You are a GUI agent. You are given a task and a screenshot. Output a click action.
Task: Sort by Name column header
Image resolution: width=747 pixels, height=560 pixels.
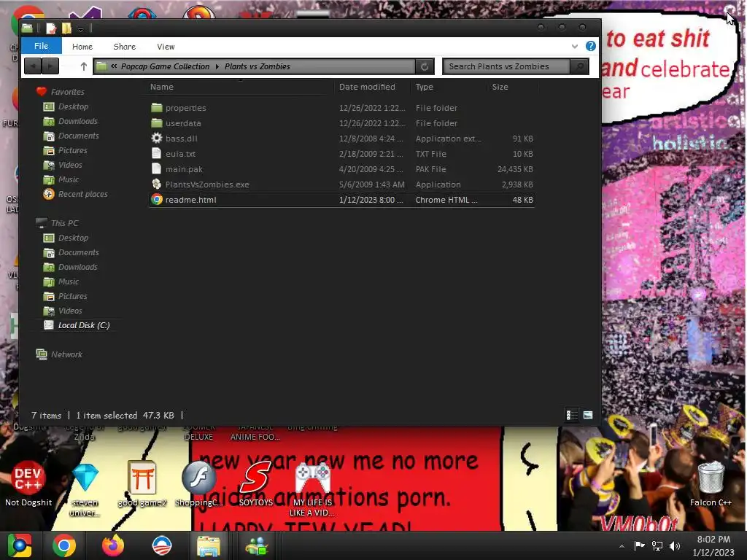(x=161, y=87)
